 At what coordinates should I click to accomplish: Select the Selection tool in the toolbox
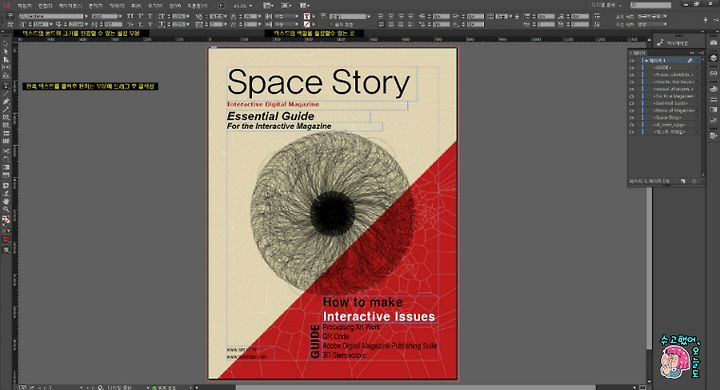tap(6, 45)
